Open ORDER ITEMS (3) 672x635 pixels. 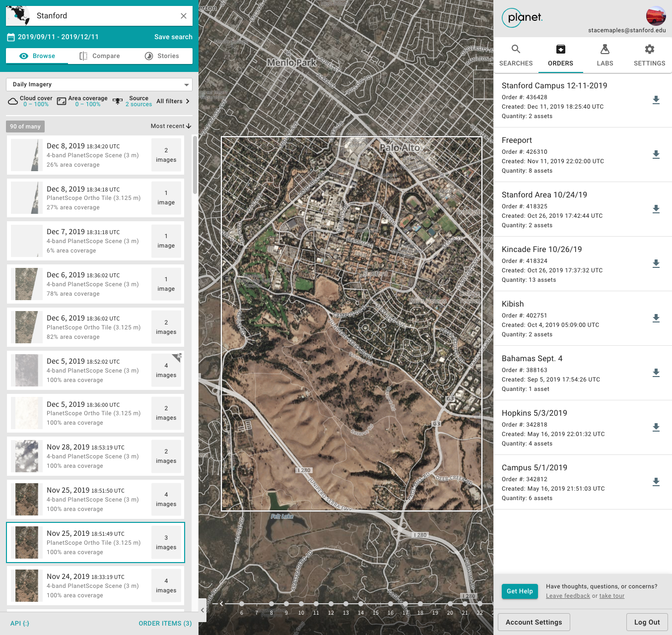165,624
